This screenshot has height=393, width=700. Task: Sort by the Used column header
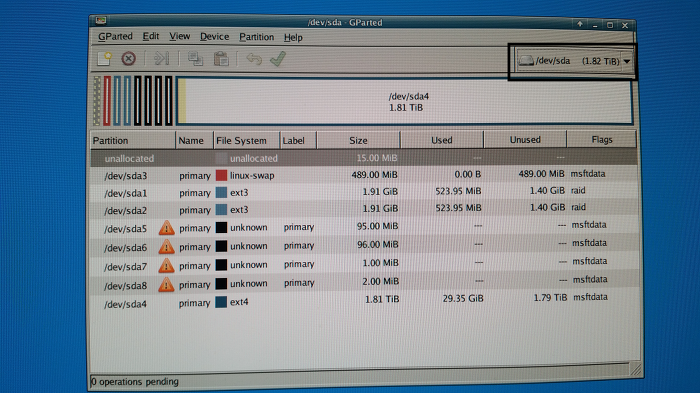pyautogui.click(x=442, y=140)
